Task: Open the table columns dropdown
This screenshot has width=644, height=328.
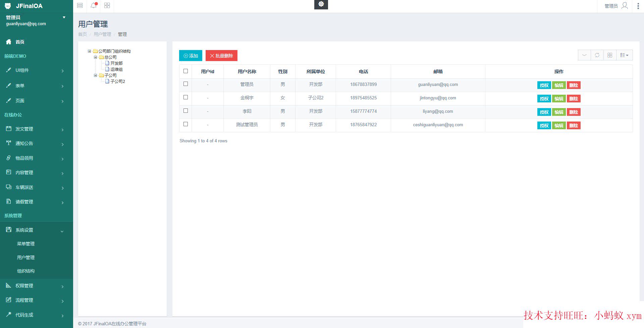Action: [624, 55]
